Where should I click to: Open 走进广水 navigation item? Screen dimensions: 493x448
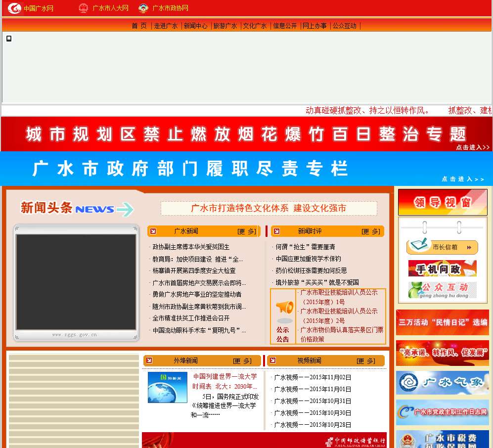coord(166,26)
